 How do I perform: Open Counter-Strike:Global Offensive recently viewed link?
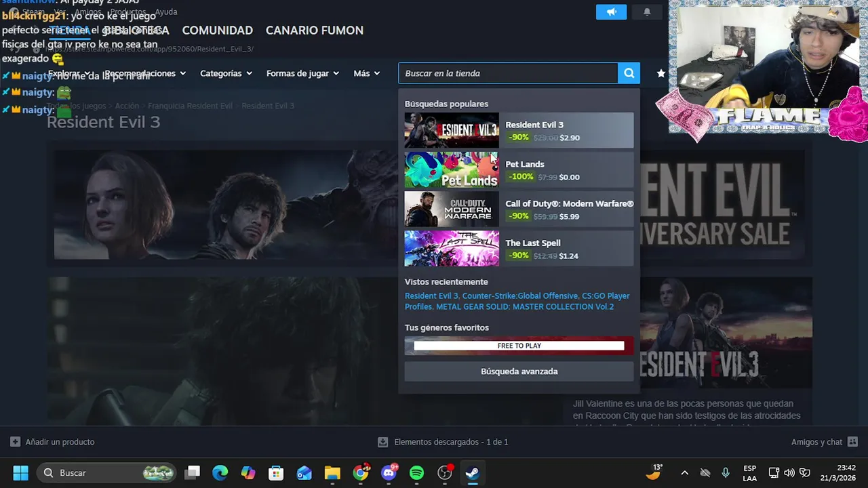point(520,296)
